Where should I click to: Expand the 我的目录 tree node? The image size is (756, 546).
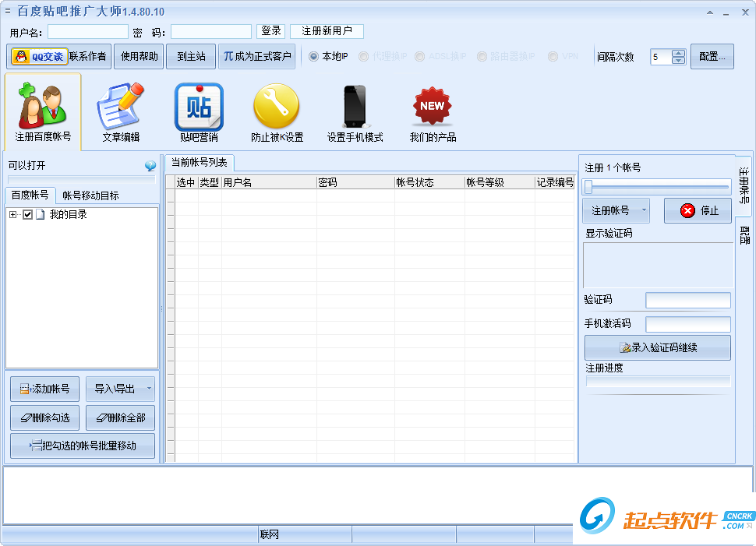[13, 213]
